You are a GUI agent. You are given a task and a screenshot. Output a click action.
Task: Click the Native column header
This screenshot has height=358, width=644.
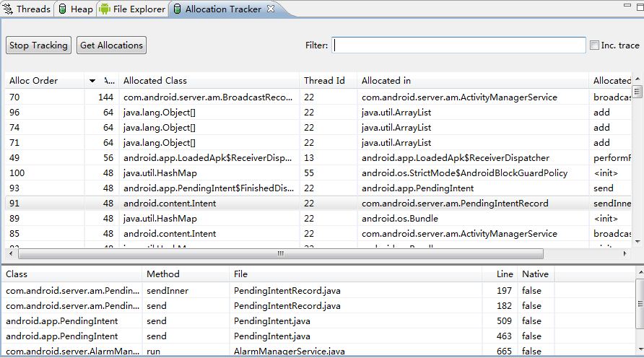[536, 274]
